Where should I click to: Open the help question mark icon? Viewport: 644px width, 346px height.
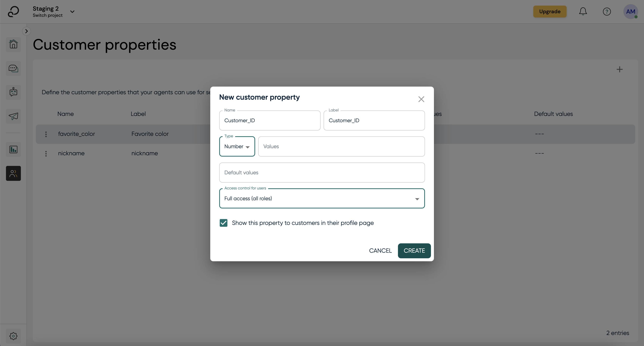coord(607,12)
